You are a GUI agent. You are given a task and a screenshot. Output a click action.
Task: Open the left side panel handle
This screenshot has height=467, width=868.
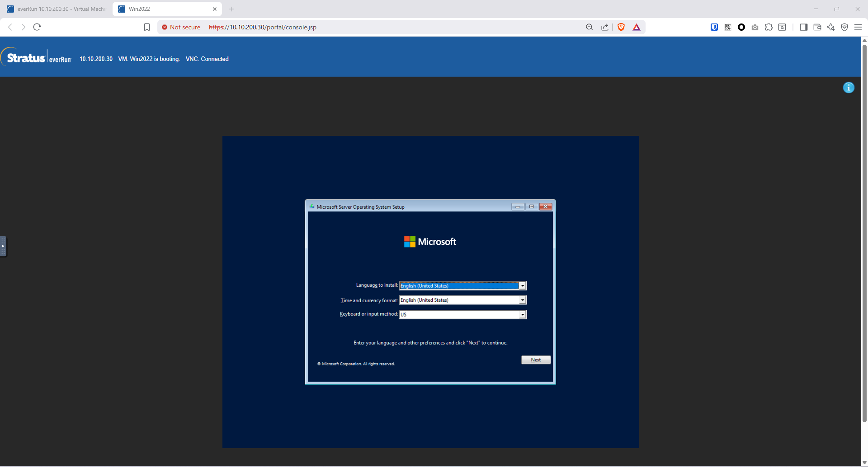3,246
